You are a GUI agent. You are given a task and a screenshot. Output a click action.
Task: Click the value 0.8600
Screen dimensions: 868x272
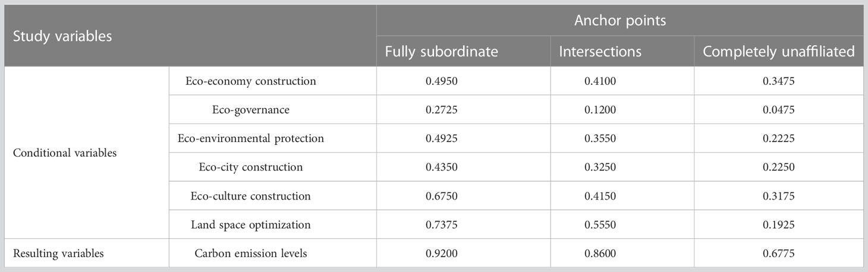point(597,254)
